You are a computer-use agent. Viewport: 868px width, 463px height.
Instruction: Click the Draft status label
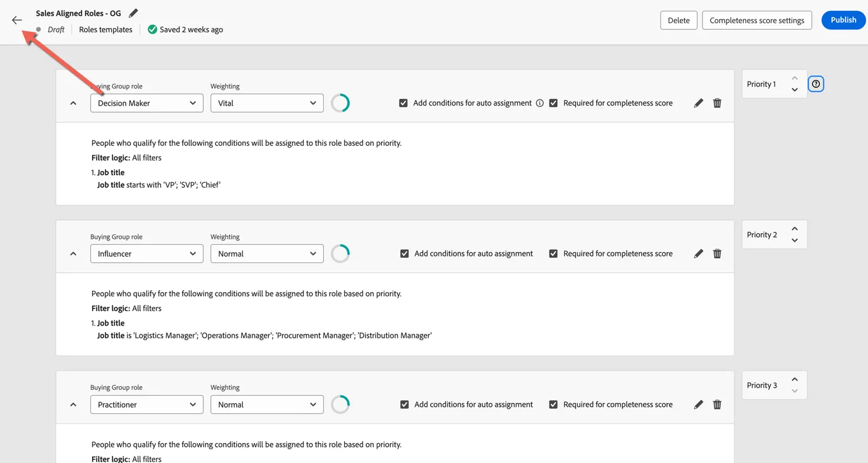click(x=56, y=29)
